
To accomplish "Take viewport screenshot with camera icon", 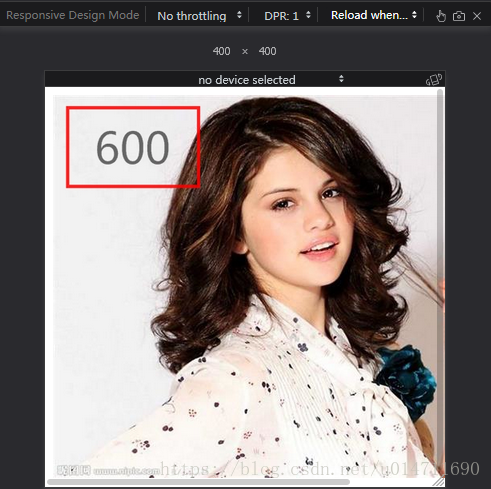I will pyautogui.click(x=459, y=16).
